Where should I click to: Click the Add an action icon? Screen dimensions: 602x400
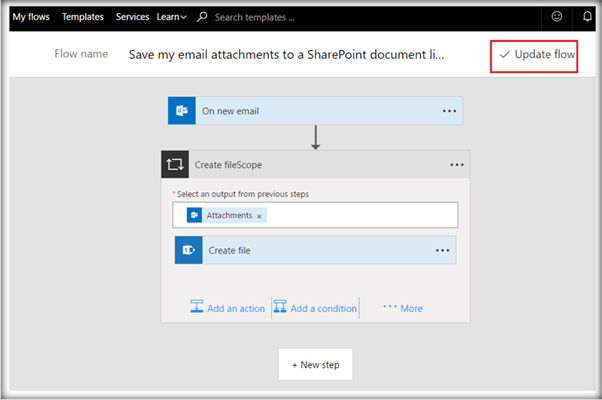tap(197, 308)
